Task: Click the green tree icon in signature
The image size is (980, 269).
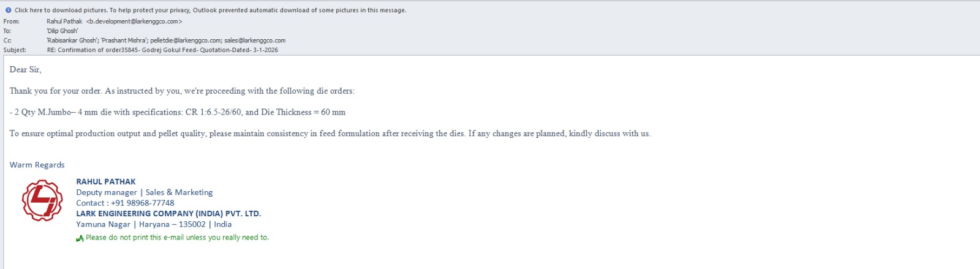Action: [80, 238]
